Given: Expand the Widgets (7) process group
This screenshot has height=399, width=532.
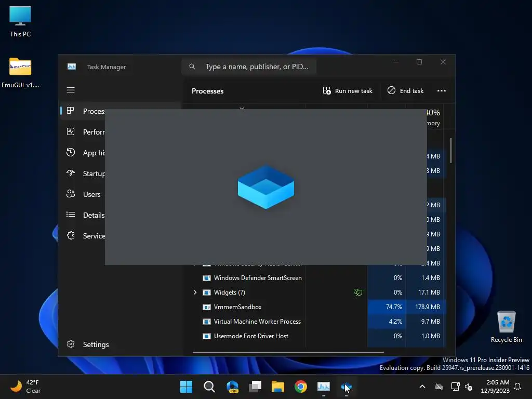Looking at the screenshot, I should 195,292.
